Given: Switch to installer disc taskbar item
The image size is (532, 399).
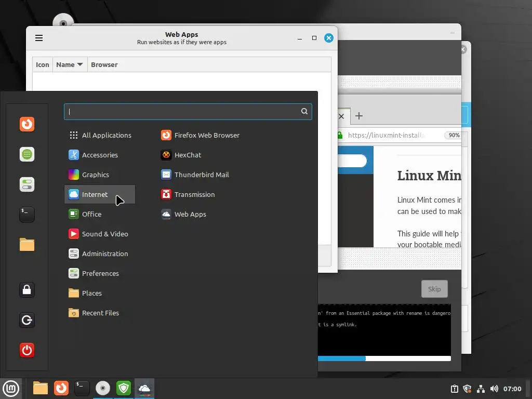Looking at the screenshot, I should coord(103,388).
